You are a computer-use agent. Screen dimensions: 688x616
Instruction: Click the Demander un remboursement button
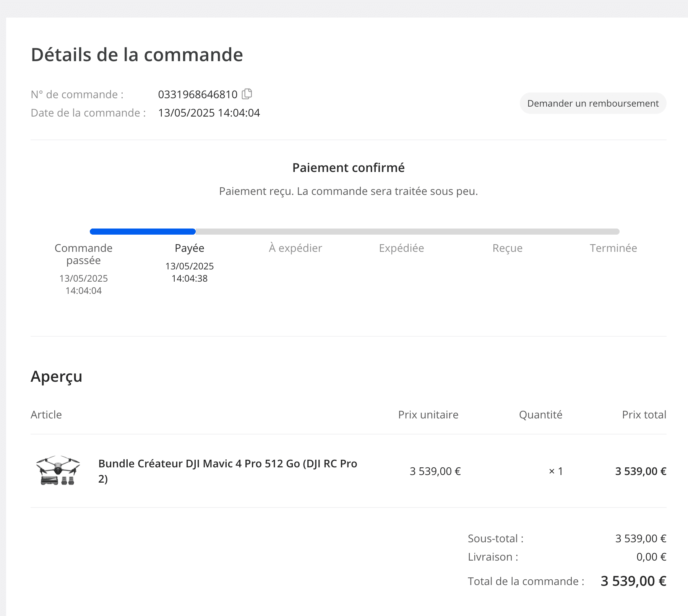coord(593,103)
